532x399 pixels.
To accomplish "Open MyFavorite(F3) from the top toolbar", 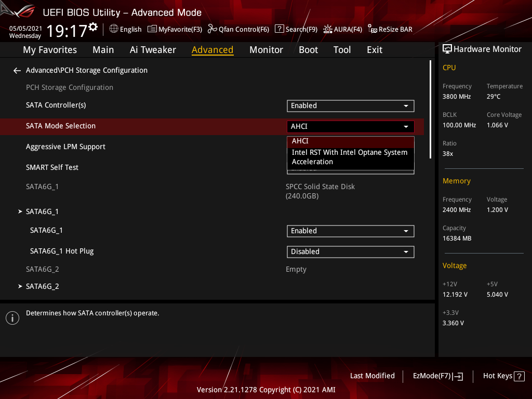I will click(175, 29).
